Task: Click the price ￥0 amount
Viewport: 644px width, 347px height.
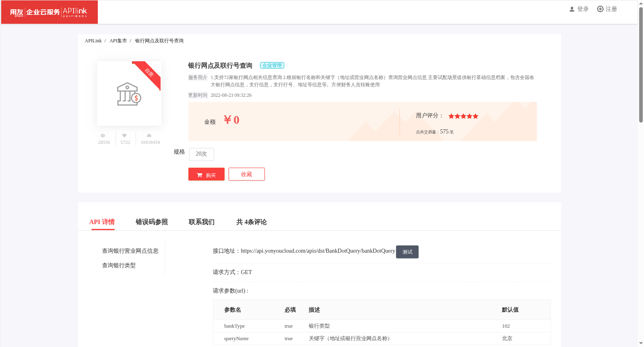Action: 231,120
